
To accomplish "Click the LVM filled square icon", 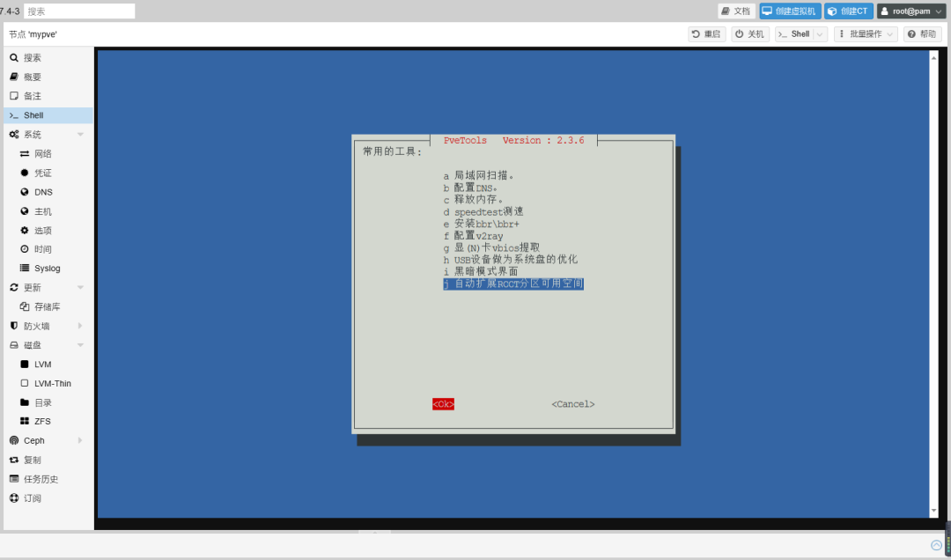I will click(x=25, y=364).
